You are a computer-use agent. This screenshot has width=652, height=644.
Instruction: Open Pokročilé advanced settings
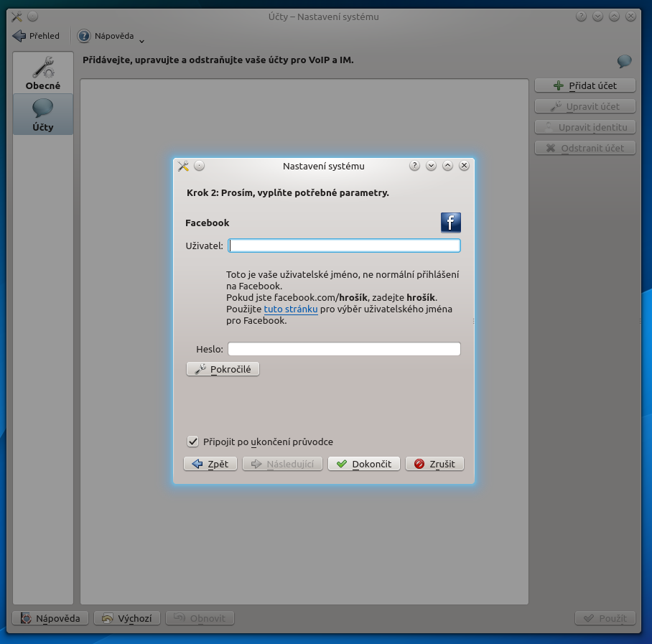(x=223, y=369)
